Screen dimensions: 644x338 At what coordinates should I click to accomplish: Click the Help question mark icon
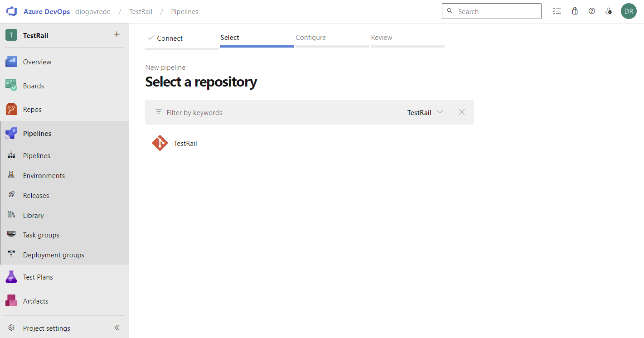pyautogui.click(x=592, y=11)
